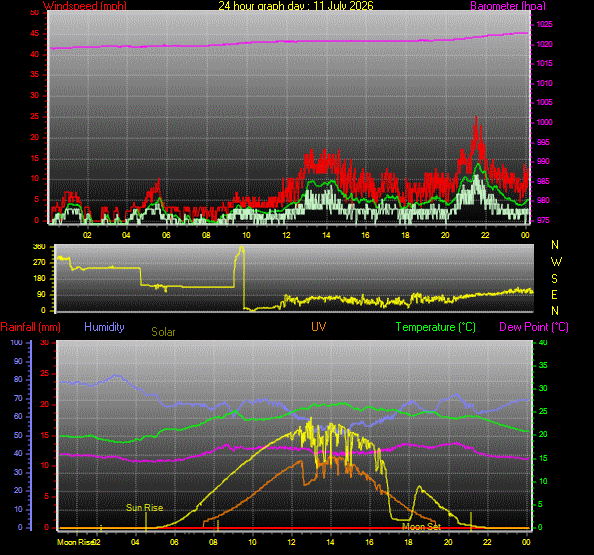Select the UV legend label
This screenshot has width=594, height=555.
[319, 327]
